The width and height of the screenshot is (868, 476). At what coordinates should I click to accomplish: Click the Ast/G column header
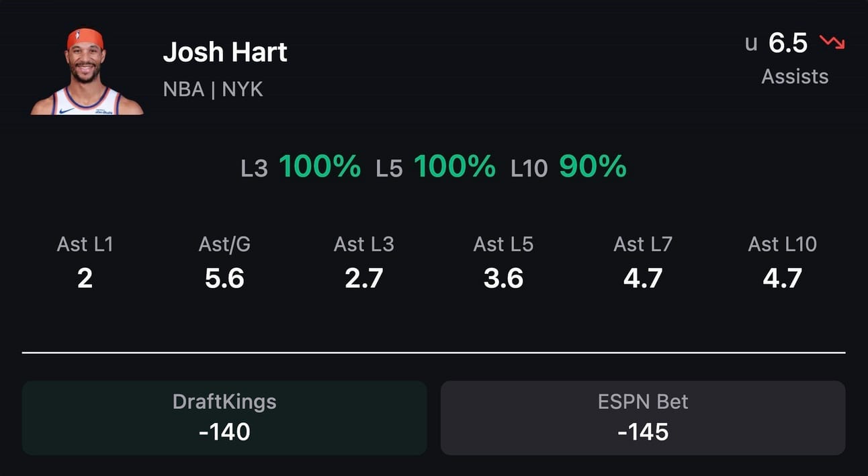tap(224, 244)
